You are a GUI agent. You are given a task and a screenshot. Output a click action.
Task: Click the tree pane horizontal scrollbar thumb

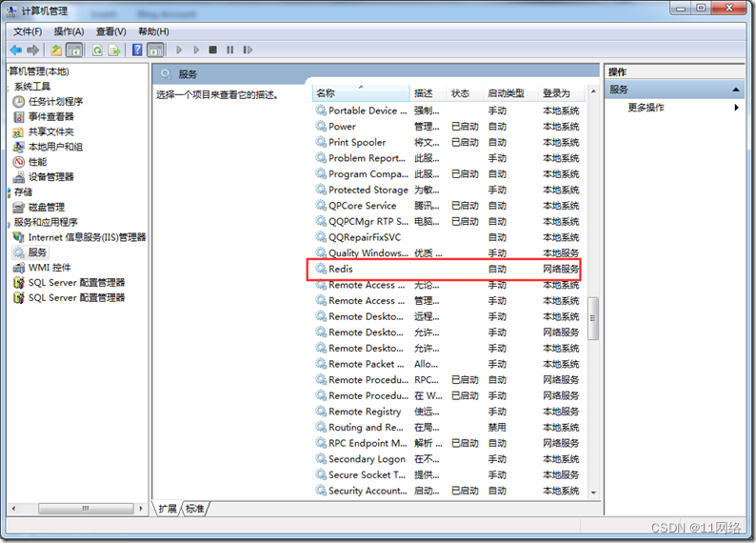86,509
